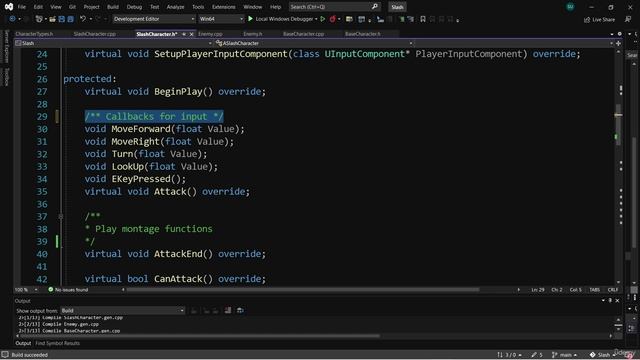The width and height of the screenshot is (640, 360).
Task: Click the CRLF line ending indicator
Action: [613, 290]
